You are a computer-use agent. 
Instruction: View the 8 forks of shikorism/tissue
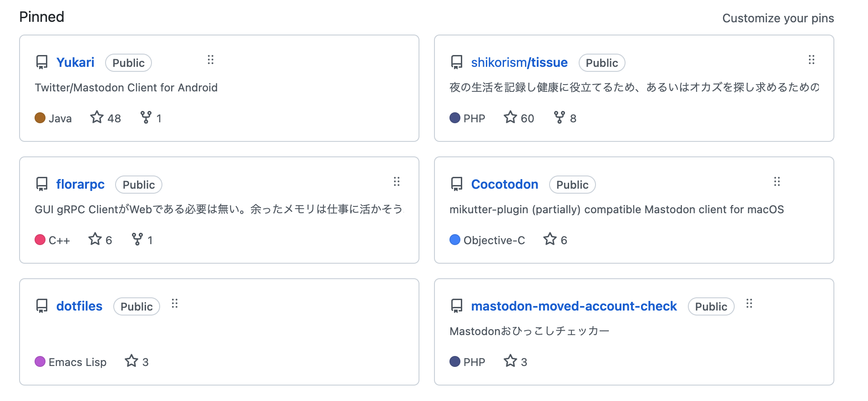coord(565,118)
